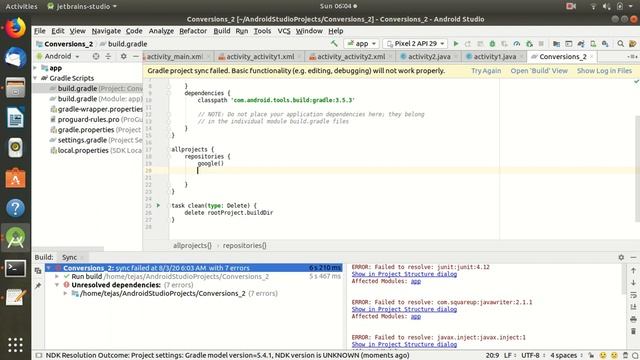
Task: Click the down arrow in error output
Action: pyautogui.click(x=633, y=282)
